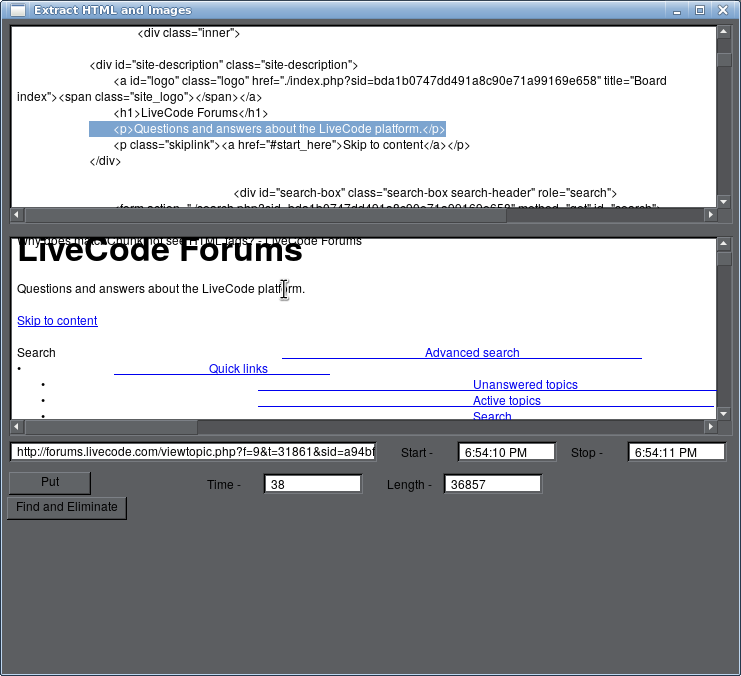Go to the Active topics link
This screenshot has width=741, height=676.
point(506,401)
